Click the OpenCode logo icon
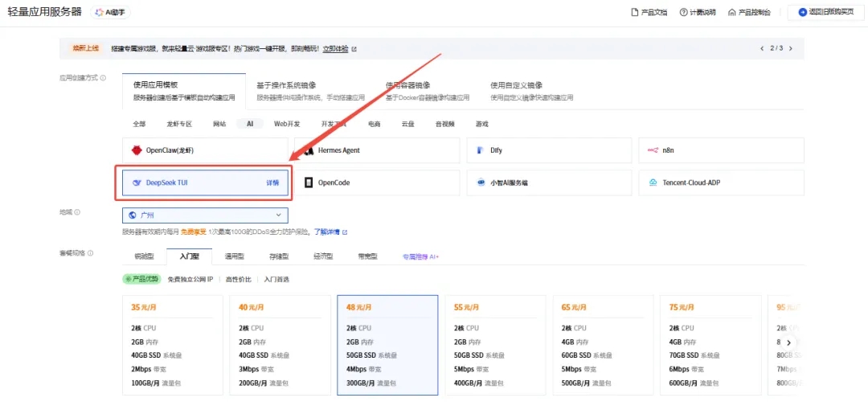 pos(309,182)
